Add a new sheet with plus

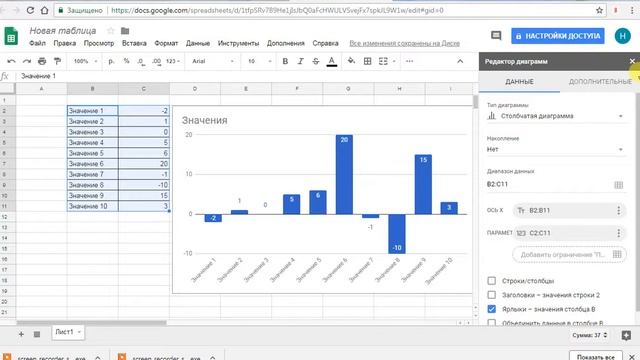coord(21,334)
